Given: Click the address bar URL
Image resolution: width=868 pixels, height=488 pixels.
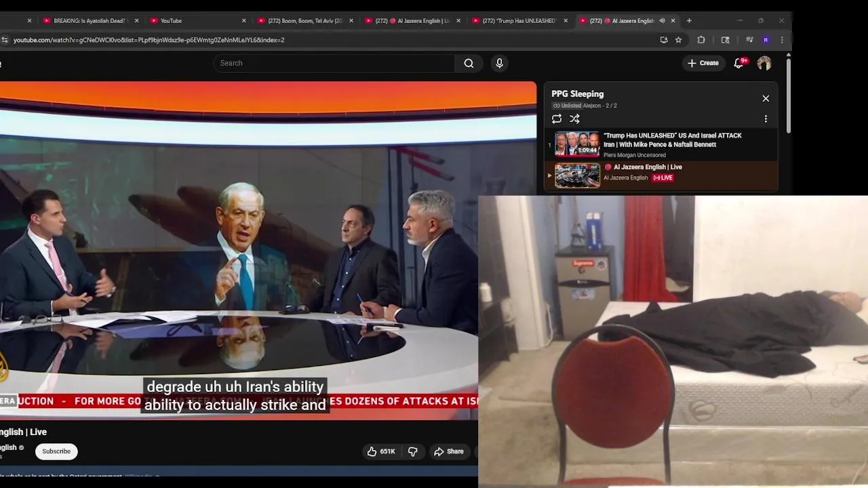Looking at the screenshot, I should (149, 40).
